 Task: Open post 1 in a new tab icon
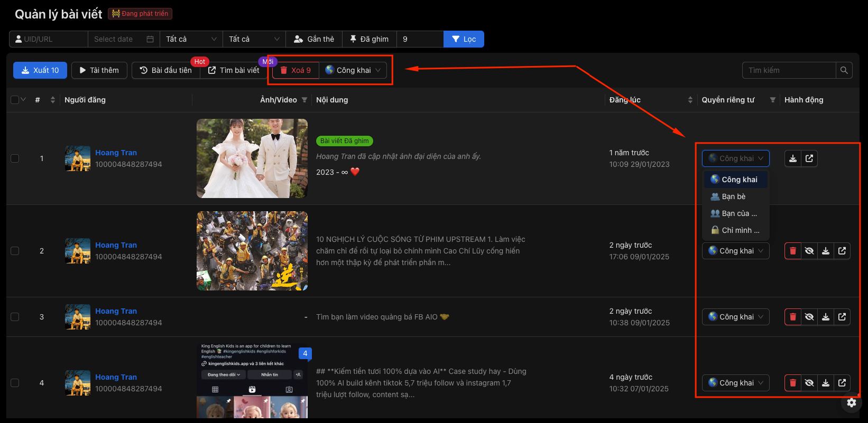[x=809, y=158]
